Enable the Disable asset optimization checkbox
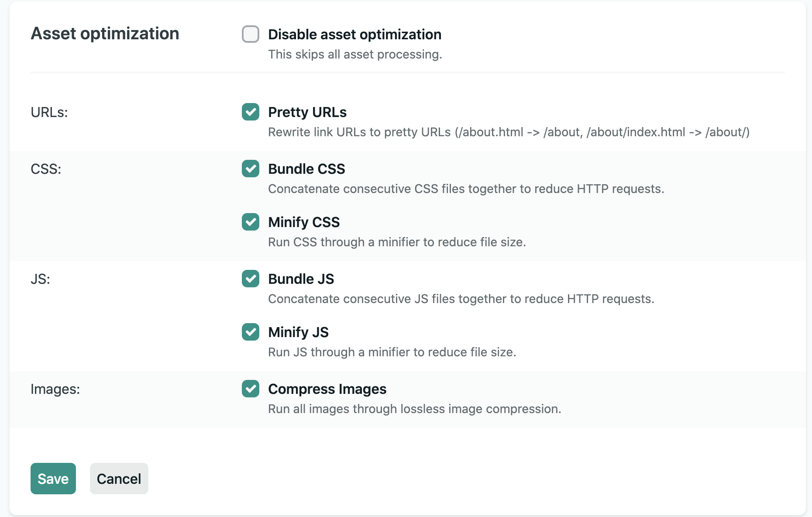The image size is (812, 517). [251, 34]
